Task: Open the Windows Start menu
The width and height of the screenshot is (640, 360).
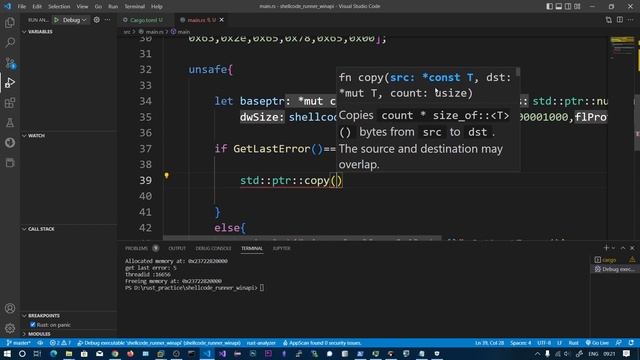Action: point(7,353)
